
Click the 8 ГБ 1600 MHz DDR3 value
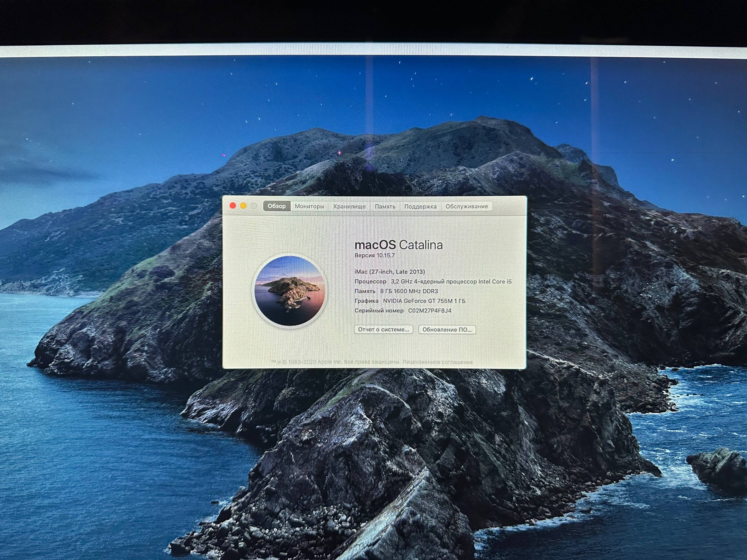409,291
